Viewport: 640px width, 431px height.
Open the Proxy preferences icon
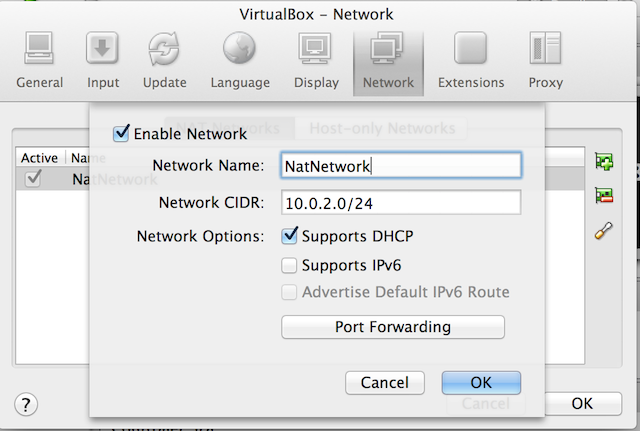(x=545, y=48)
